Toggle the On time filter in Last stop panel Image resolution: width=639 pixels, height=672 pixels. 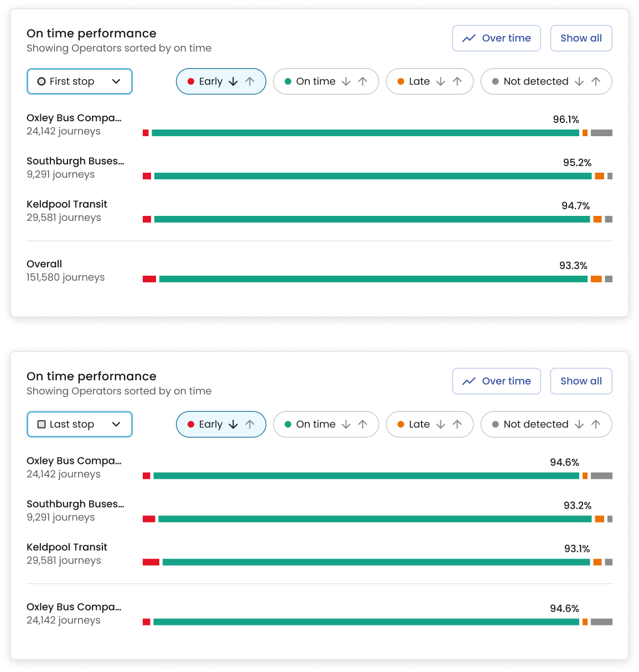point(310,425)
